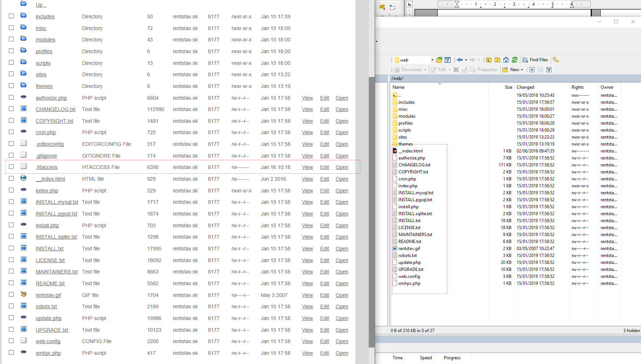Screen dimensions: 641x364
Task: Tick the checkbox for index.php
Action: tap(11, 190)
